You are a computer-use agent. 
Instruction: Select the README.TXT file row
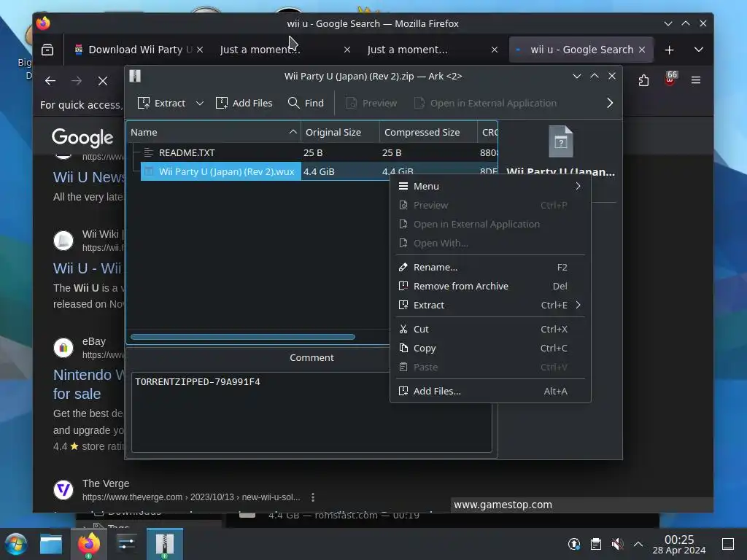312,153
